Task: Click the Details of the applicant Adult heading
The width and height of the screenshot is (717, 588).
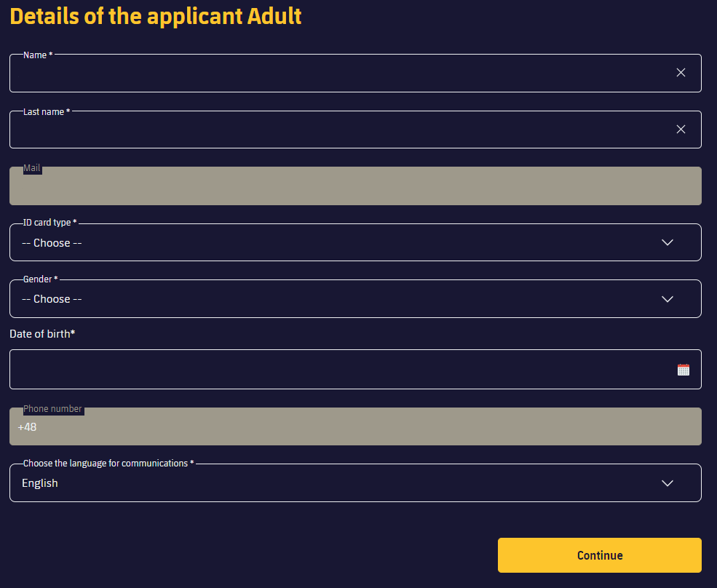Action: pyautogui.click(x=156, y=16)
